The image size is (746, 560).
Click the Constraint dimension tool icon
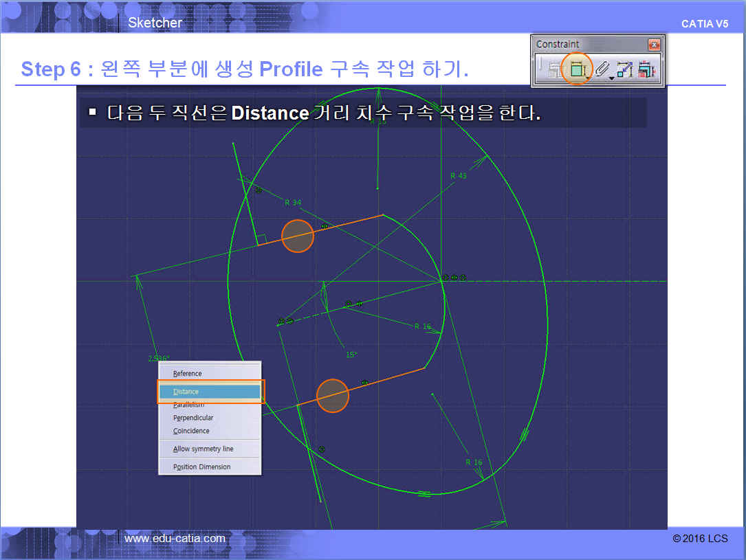tap(576, 69)
